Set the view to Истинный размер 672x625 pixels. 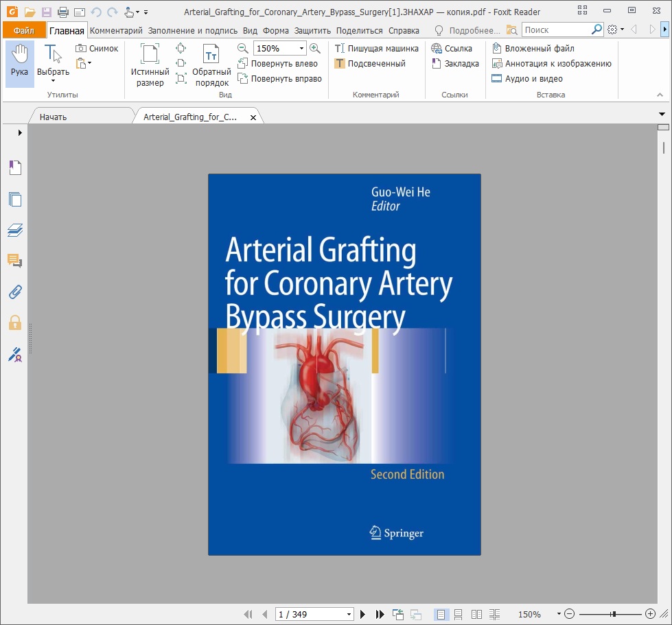(x=150, y=64)
